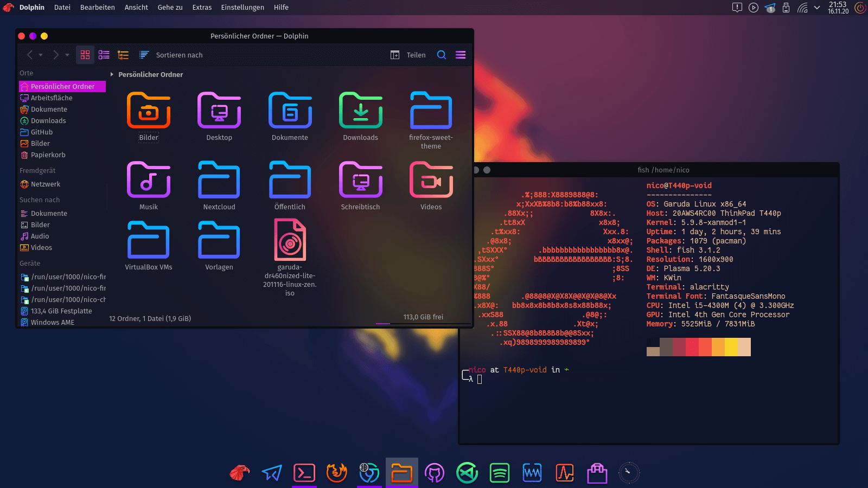Image resolution: width=868 pixels, height=488 pixels.
Task: Launch Firefox from the taskbar
Action: [x=336, y=473]
